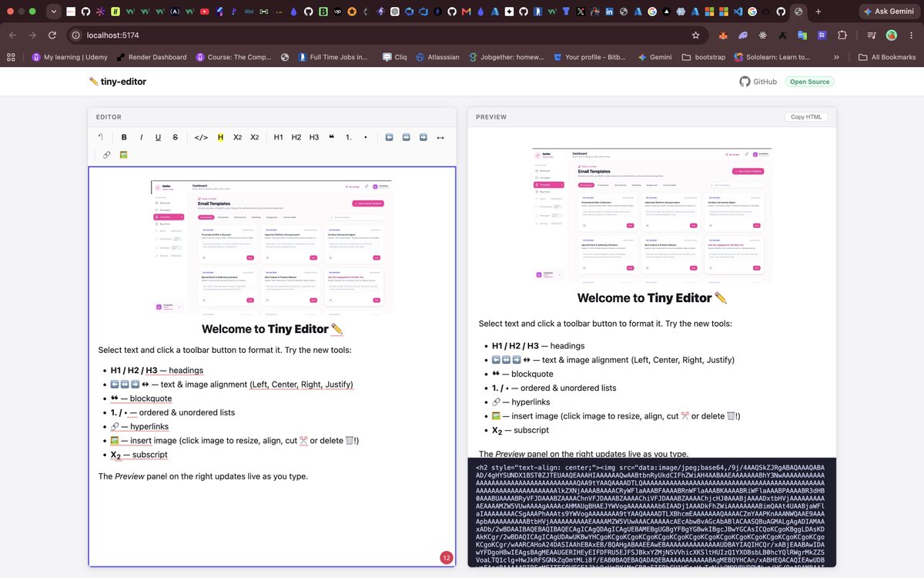The height and width of the screenshot is (578, 924).
Task: Start an ordered list
Action: pos(349,137)
